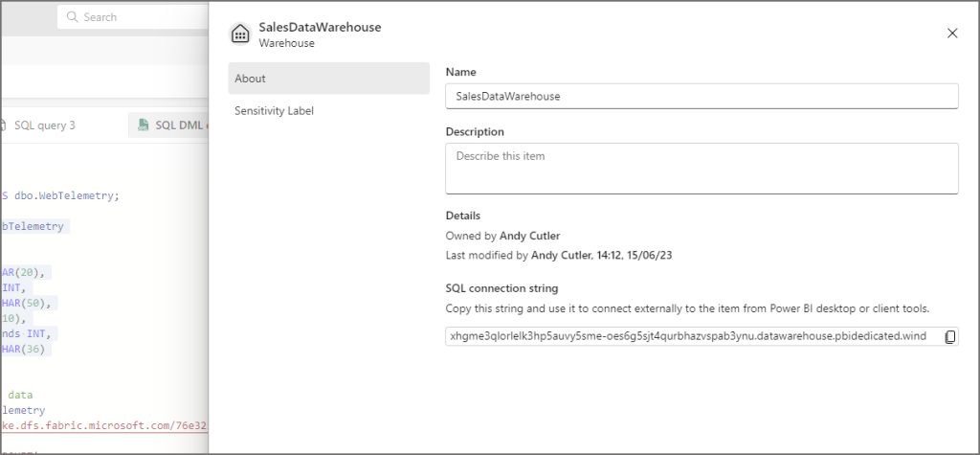Click the SQL DML tab file icon
980x455 pixels.
click(x=144, y=125)
